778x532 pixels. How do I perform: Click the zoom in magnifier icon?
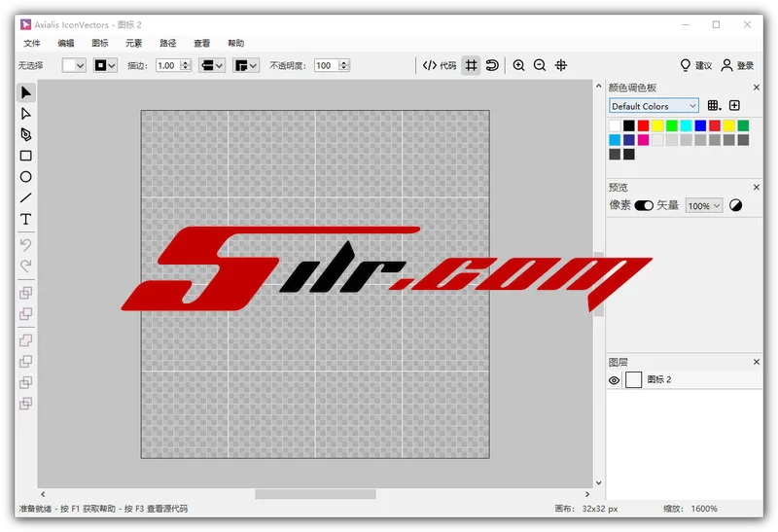(x=518, y=65)
